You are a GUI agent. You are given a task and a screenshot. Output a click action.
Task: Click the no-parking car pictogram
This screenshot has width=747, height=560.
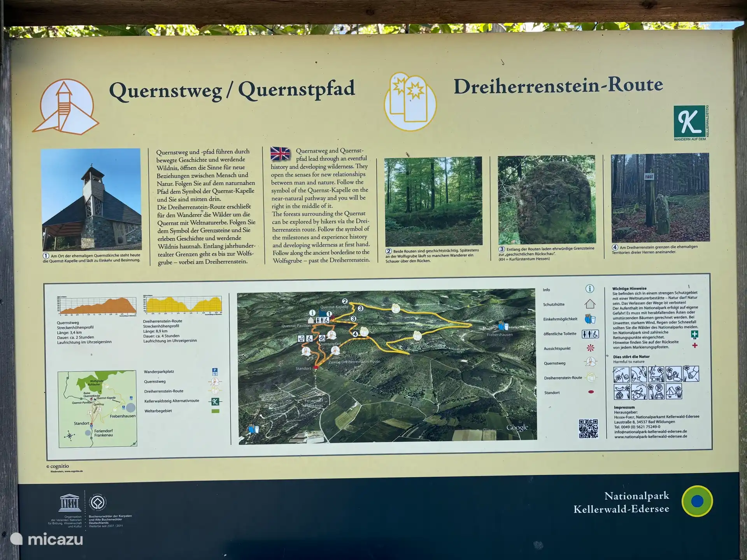point(656,391)
